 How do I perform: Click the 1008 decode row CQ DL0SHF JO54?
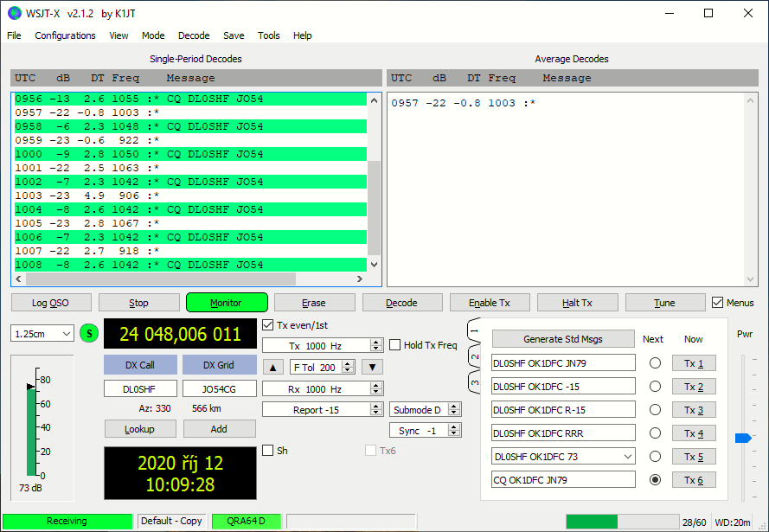pos(190,265)
